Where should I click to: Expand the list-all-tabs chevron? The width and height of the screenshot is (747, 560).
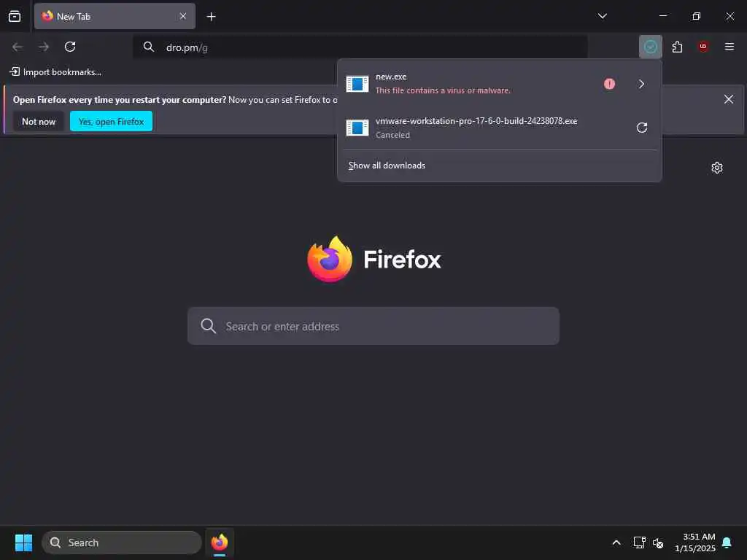[x=602, y=16]
